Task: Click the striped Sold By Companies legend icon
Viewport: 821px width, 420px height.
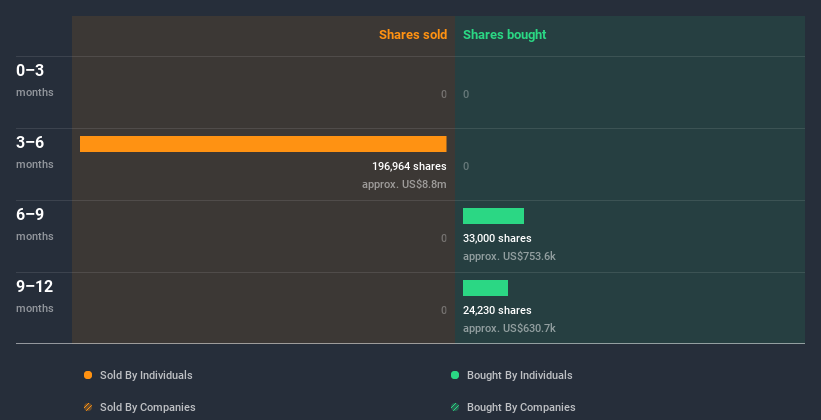Action: (x=88, y=407)
